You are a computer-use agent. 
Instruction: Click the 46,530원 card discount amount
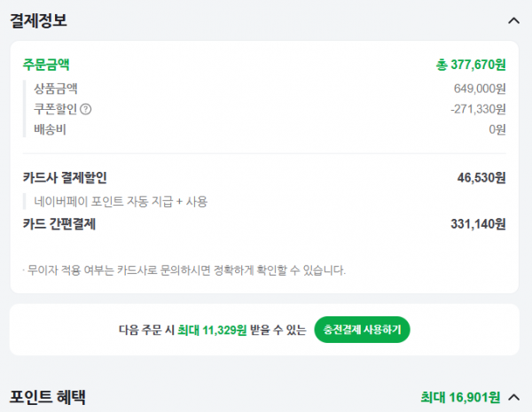[481, 178]
